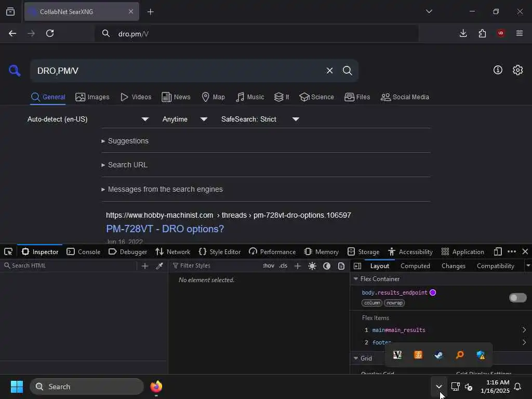
Task: Select body.results_endpoint element link
Action: [x=394, y=292]
